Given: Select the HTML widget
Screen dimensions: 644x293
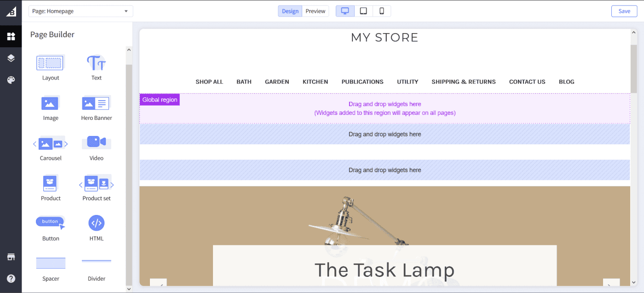Looking at the screenshot, I should [97, 228].
